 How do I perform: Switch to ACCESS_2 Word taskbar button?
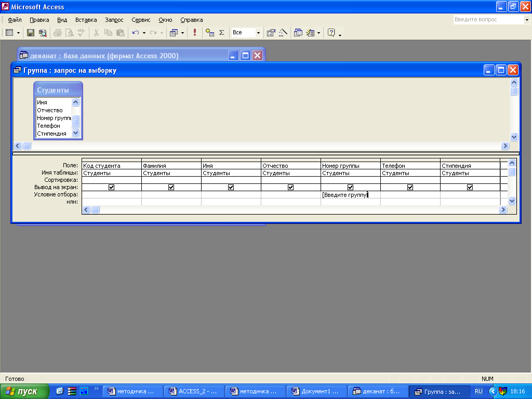point(194,392)
